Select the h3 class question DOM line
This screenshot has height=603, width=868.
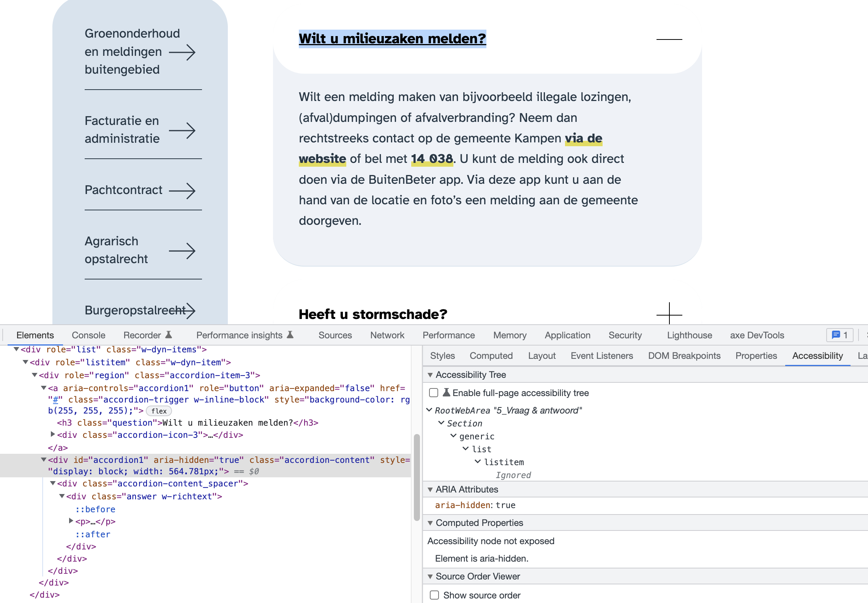[188, 423]
